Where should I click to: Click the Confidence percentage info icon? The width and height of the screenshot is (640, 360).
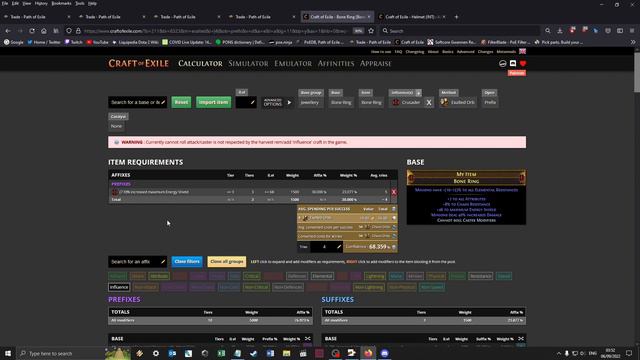[393, 247]
